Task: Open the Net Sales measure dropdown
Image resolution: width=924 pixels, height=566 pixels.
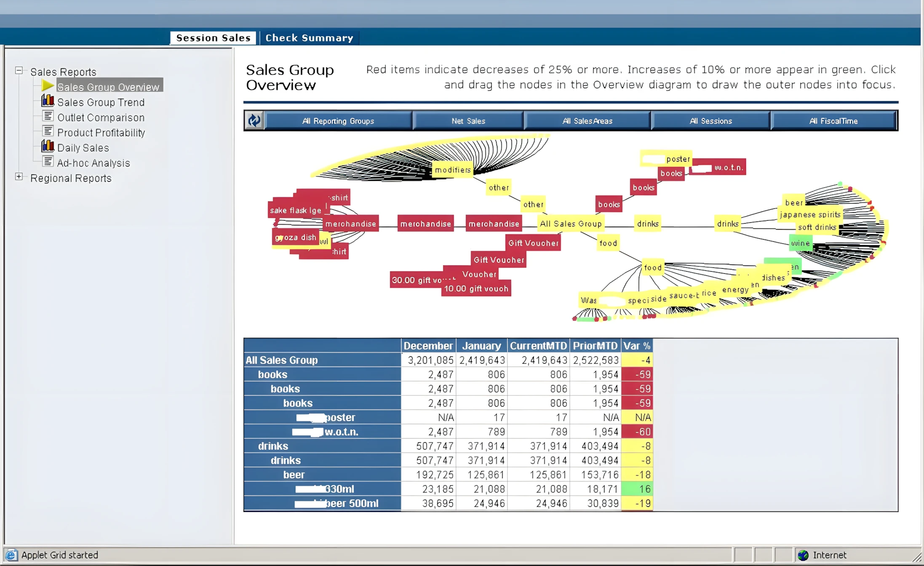Action: [468, 121]
